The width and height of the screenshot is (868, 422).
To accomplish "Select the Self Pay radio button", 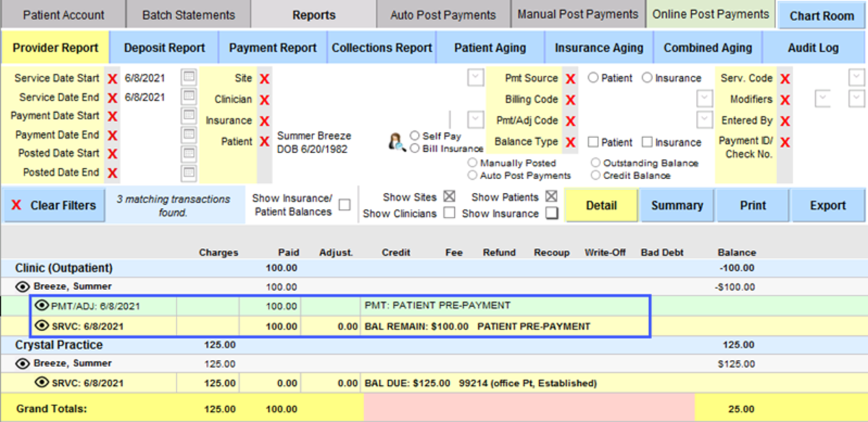I will pos(413,135).
